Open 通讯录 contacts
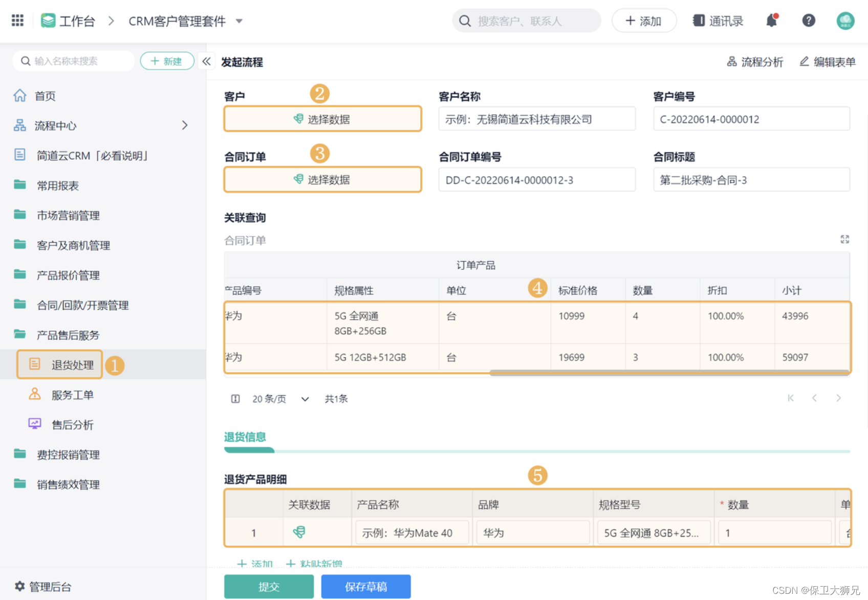The width and height of the screenshot is (868, 600). [x=718, y=20]
